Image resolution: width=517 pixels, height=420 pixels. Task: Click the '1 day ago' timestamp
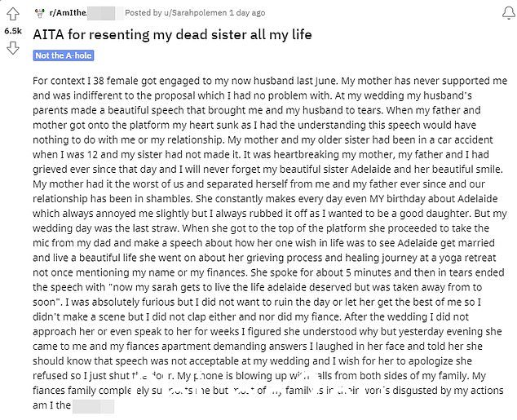[247, 13]
